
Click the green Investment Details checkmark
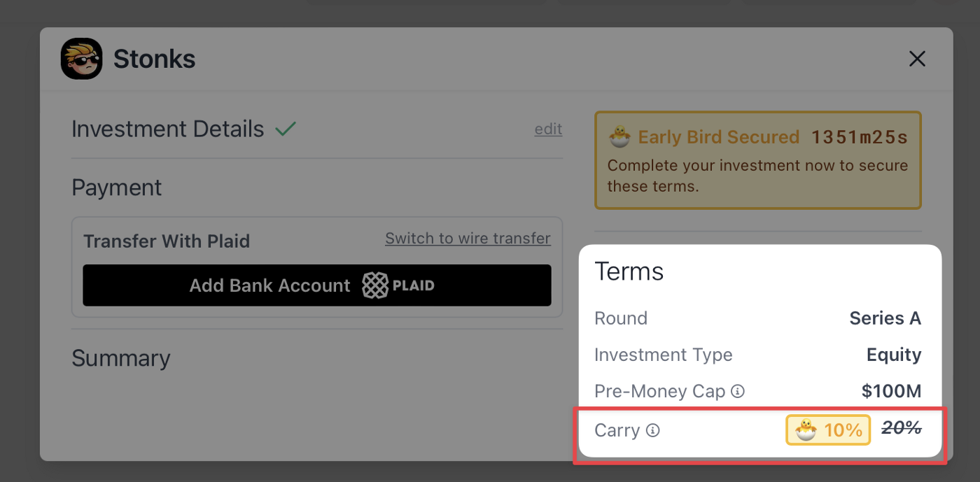pyautogui.click(x=286, y=129)
